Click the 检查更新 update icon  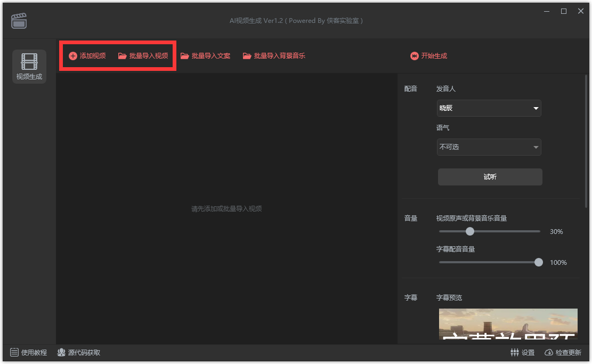(549, 352)
